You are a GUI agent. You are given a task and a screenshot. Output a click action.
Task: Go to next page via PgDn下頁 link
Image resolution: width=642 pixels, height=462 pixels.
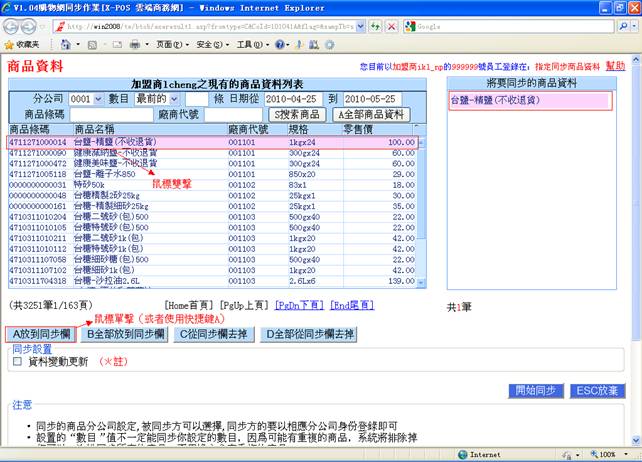click(x=299, y=304)
